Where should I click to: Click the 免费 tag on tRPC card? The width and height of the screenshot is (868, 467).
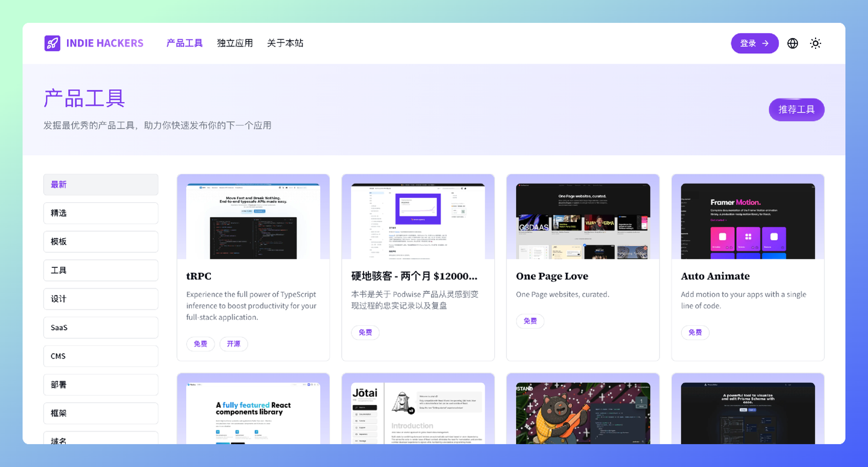pos(201,344)
